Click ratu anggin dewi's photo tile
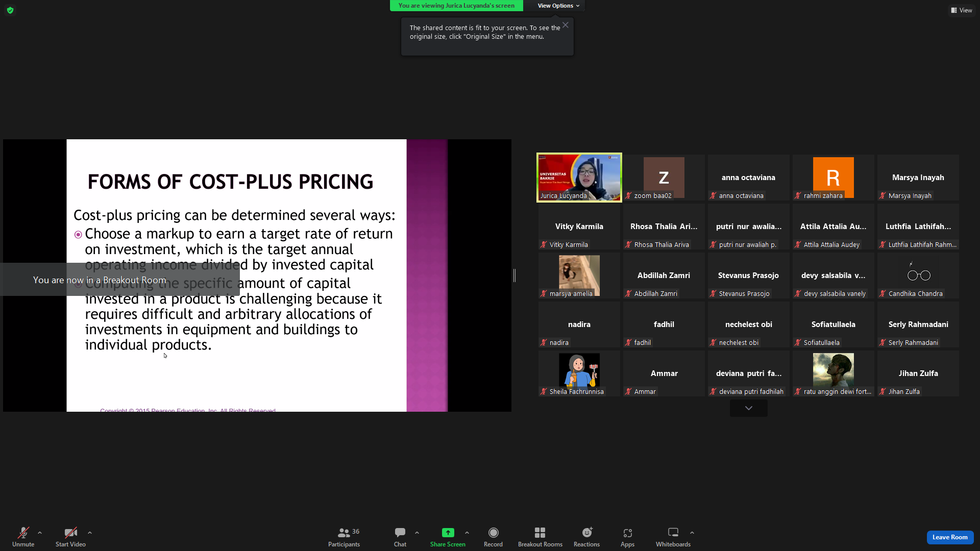Screen dimensions: 980x551 coord(834,373)
